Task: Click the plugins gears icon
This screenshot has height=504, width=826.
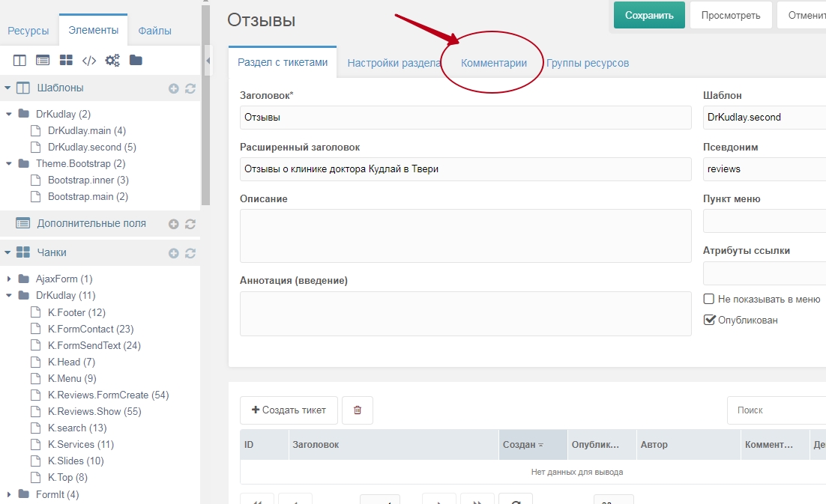Action: pos(112,61)
